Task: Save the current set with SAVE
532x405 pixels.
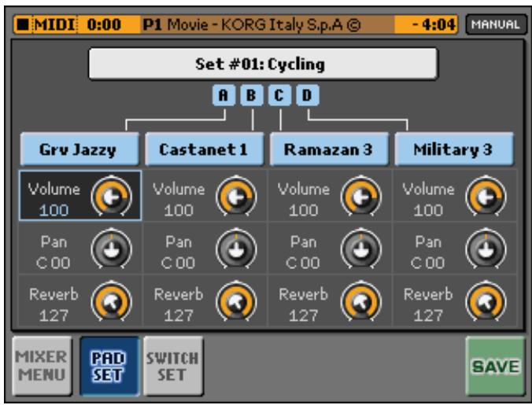Action: pyautogui.click(x=495, y=366)
